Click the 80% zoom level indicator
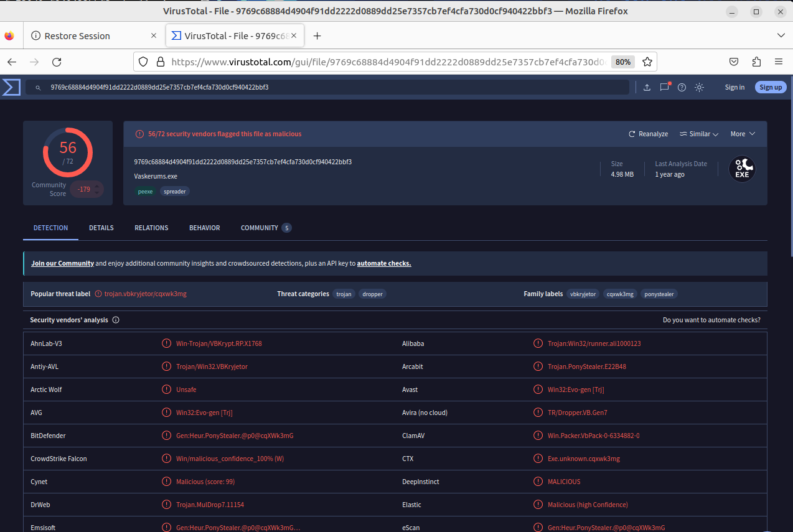 click(x=623, y=62)
